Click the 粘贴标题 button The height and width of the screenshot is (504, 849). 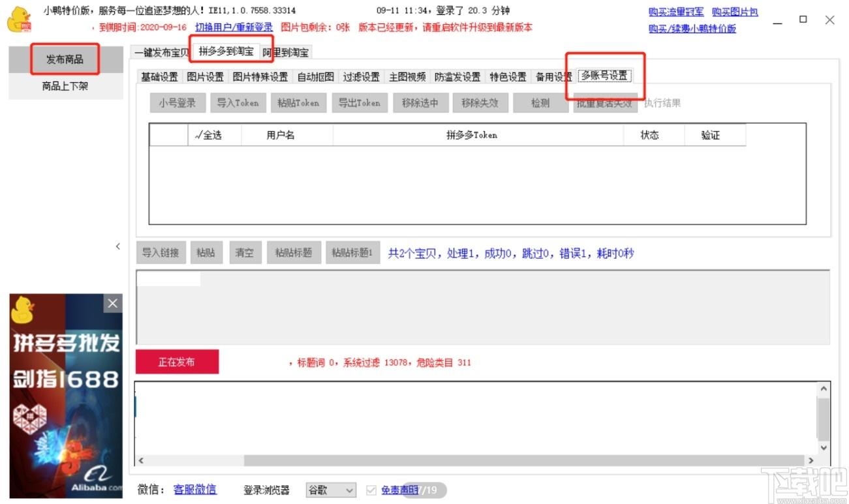click(294, 253)
